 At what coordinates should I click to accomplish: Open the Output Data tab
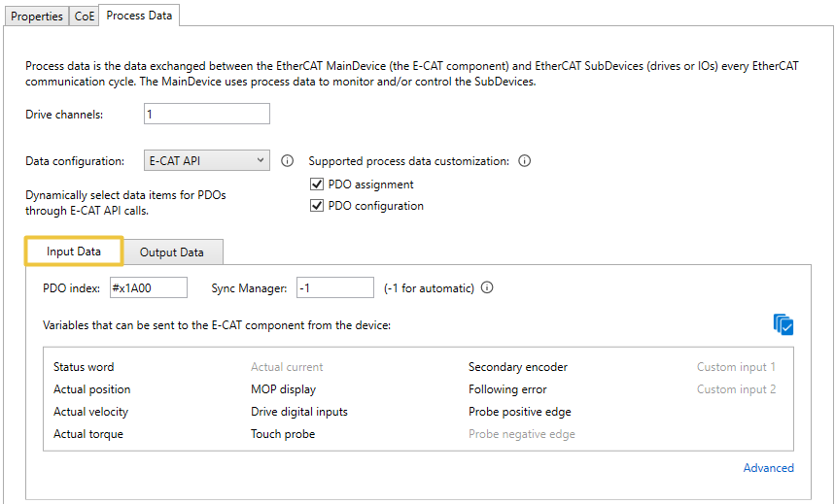[172, 252]
